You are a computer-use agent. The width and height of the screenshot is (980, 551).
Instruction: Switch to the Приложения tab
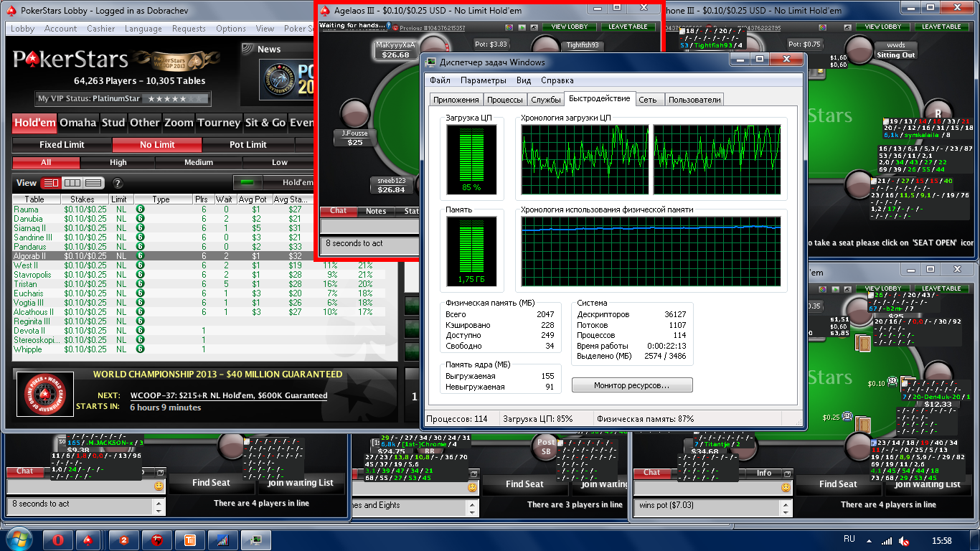456,100
